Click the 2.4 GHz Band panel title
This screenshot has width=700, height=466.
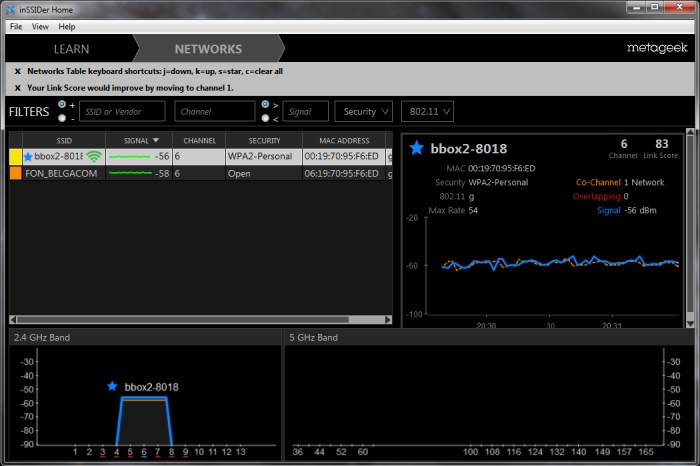tap(42, 337)
